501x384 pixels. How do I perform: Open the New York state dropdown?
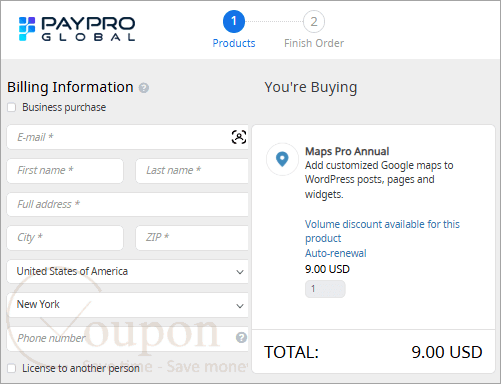(x=127, y=305)
